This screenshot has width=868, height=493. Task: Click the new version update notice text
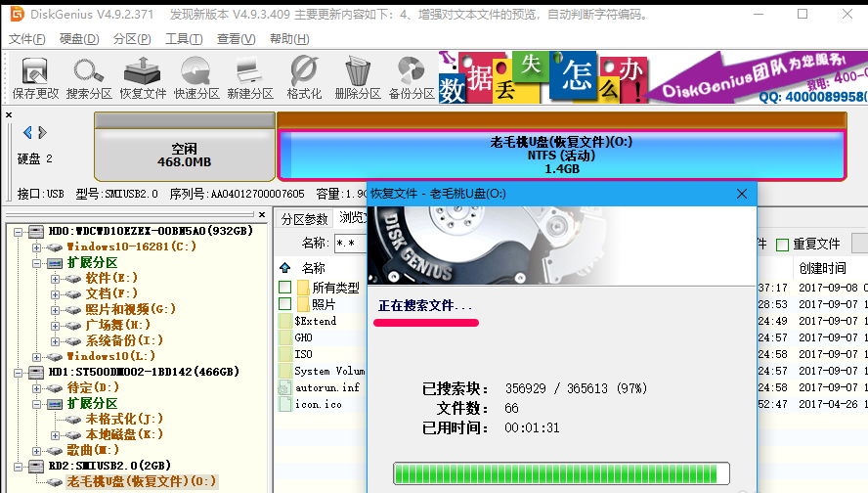coord(410,15)
